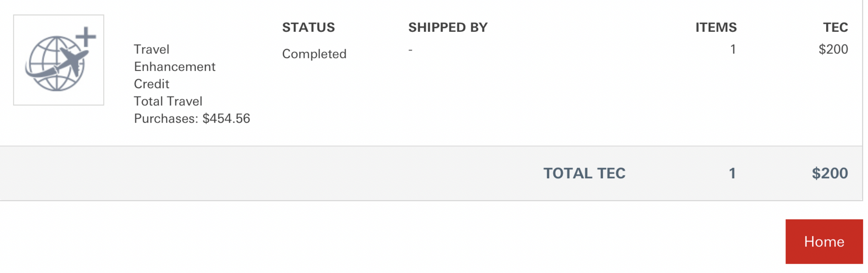868x273 pixels.
Task: Open the Travel Enhancement Credit thumbnail image
Action: (59, 60)
